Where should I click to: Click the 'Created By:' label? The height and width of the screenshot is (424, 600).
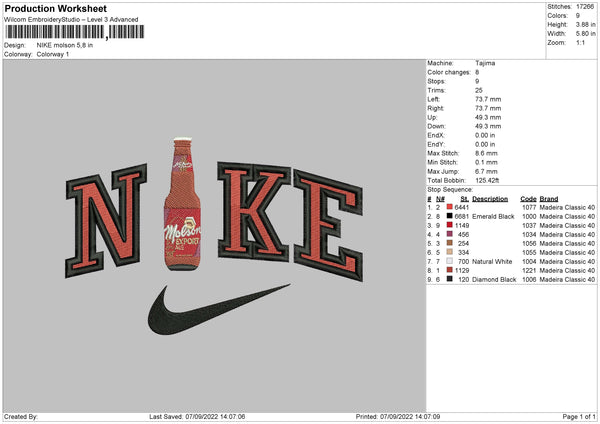click(21, 417)
